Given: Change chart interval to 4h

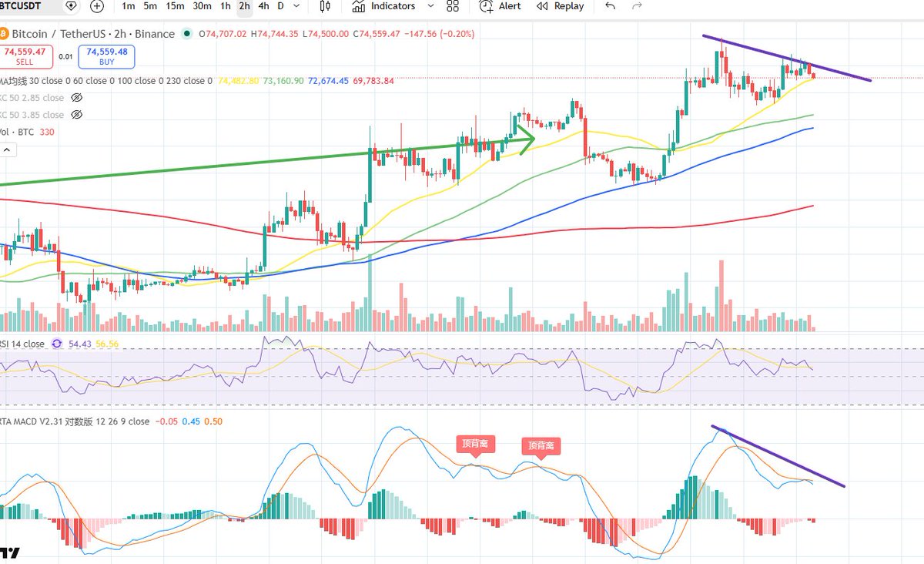Looking at the screenshot, I should [x=263, y=6].
